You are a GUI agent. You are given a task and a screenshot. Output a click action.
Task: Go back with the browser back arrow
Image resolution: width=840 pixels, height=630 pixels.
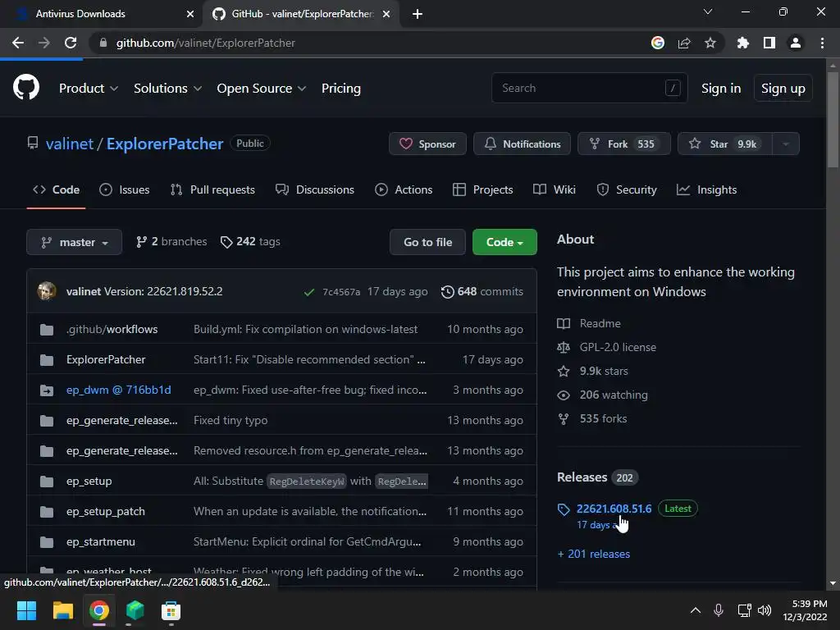18,43
